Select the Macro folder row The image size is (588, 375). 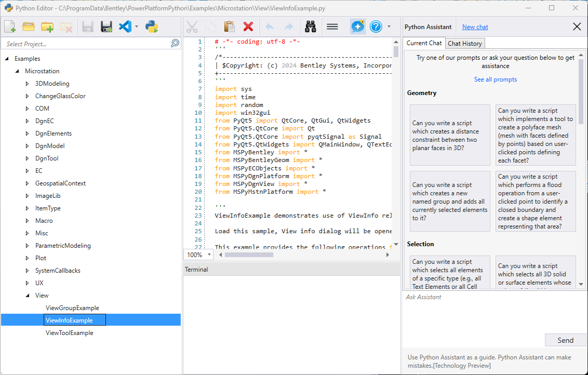pos(44,221)
